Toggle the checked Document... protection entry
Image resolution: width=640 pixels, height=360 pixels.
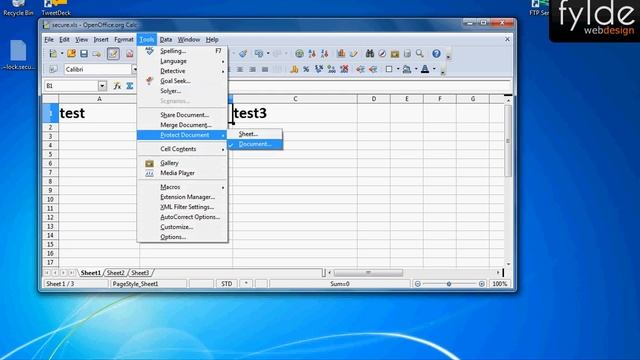click(255, 144)
